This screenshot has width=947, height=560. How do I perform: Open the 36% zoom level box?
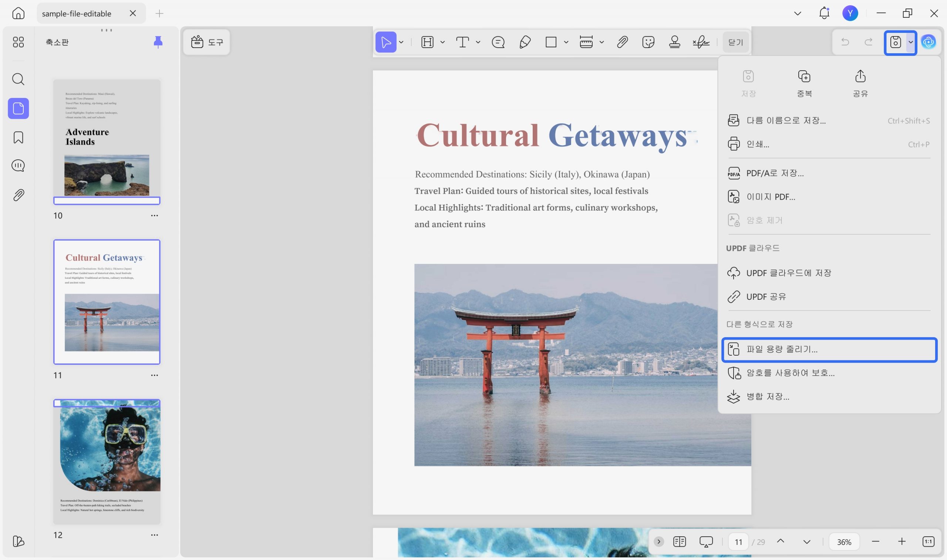pyautogui.click(x=844, y=542)
